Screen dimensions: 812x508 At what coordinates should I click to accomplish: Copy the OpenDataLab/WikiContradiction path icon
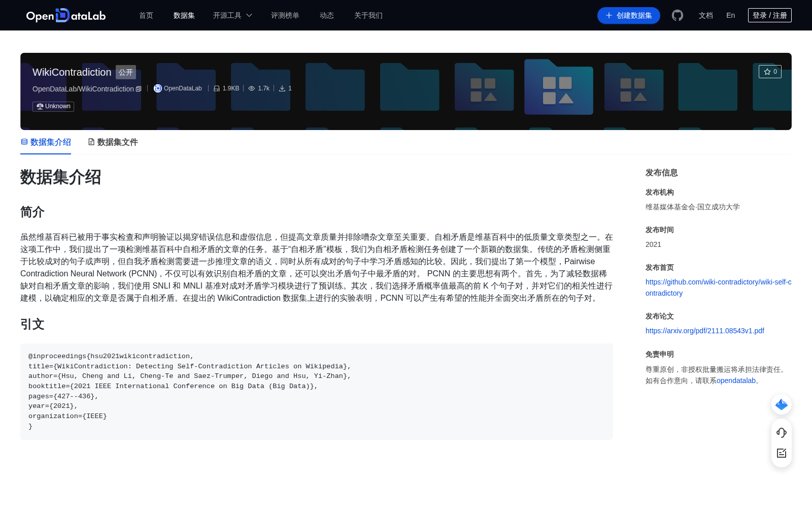139,89
